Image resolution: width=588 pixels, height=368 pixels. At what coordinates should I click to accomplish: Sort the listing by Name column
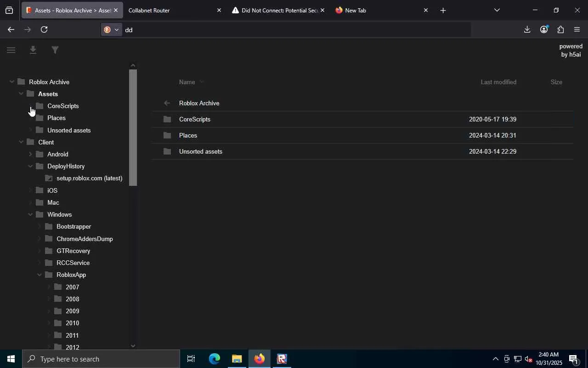click(187, 82)
